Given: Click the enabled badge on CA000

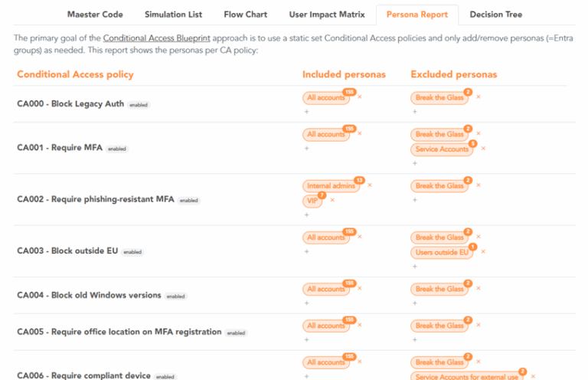Looking at the screenshot, I should 139,105.
